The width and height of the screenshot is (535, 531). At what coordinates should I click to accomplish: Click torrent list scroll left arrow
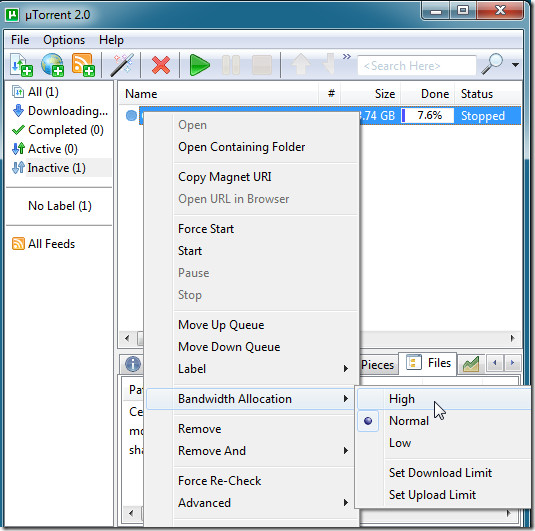tap(127, 338)
